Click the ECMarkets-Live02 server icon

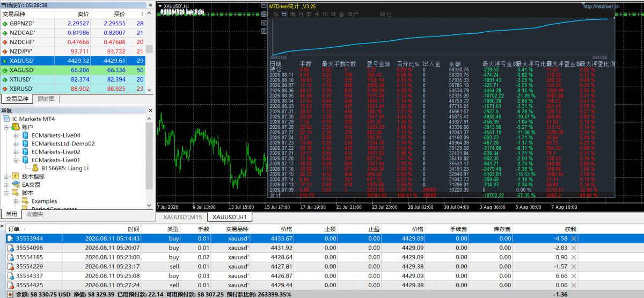25,152
